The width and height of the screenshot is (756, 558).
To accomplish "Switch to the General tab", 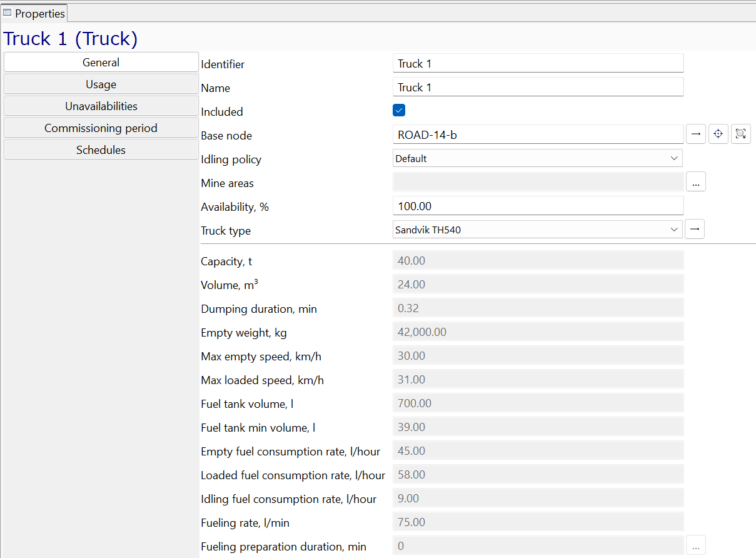I will pyautogui.click(x=101, y=62).
